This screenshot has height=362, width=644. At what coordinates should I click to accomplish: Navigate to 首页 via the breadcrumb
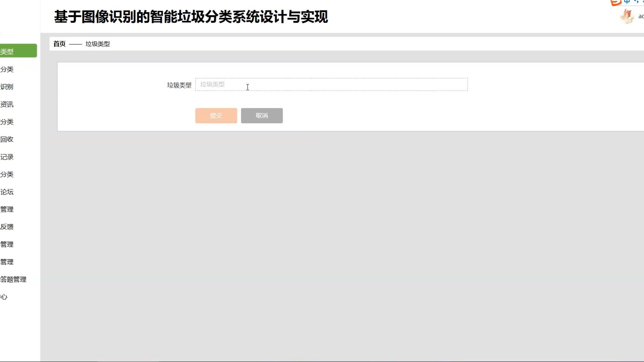pos(60,44)
